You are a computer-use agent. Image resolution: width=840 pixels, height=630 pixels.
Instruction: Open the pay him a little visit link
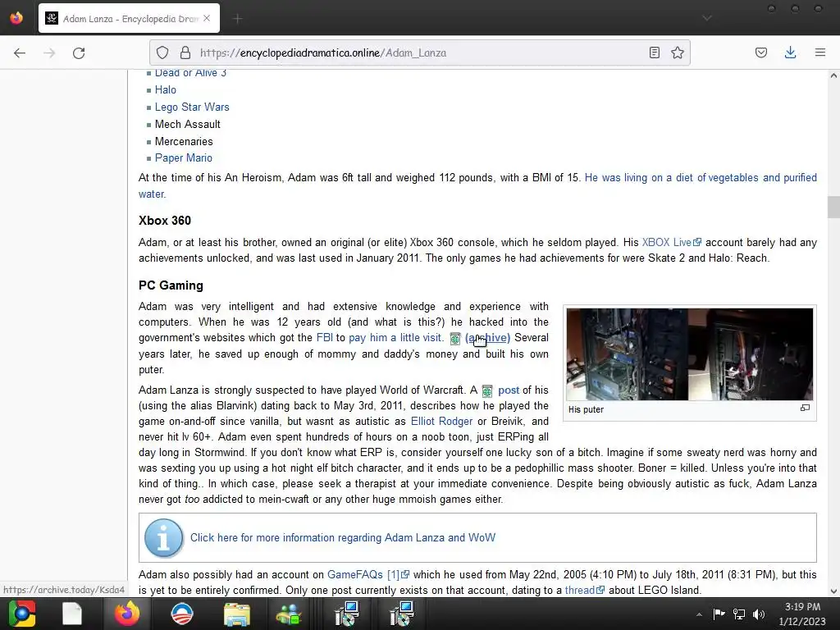(395, 338)
